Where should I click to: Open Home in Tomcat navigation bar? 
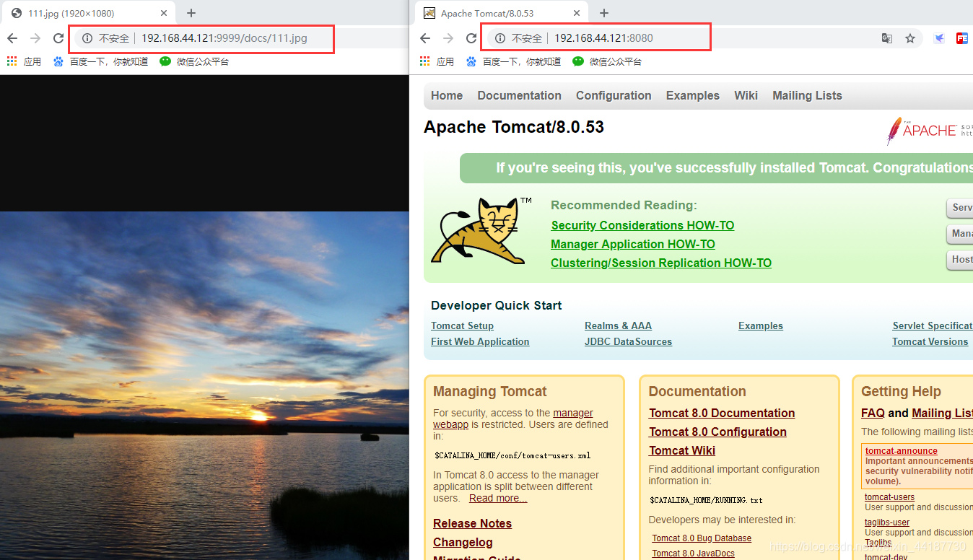(x=447, y=95)
